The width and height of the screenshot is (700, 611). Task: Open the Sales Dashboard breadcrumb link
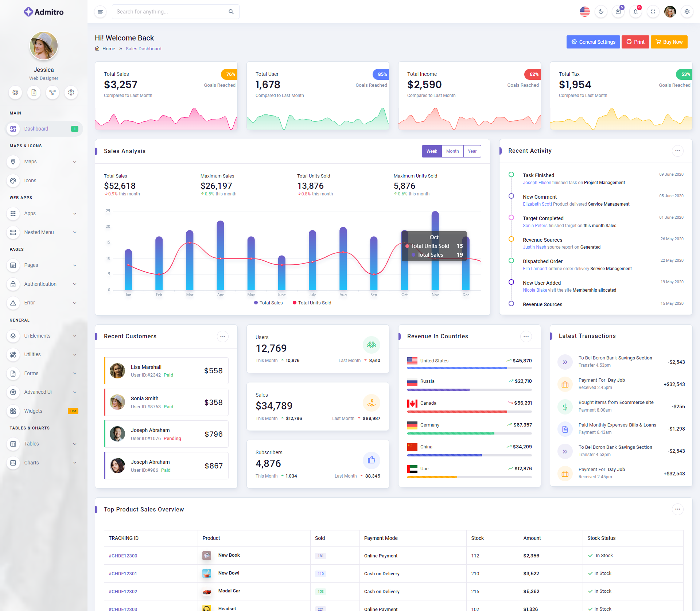[143, 49]
